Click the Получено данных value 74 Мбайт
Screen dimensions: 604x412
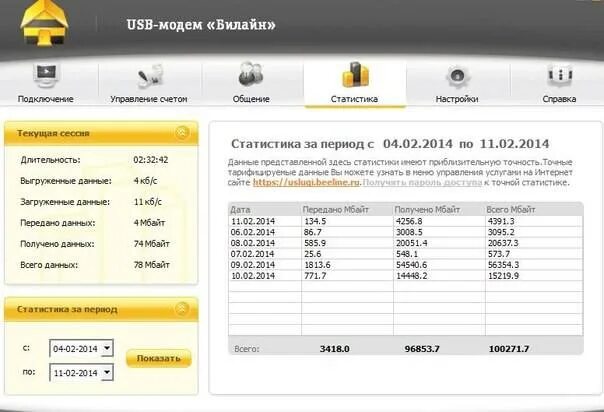151,244
